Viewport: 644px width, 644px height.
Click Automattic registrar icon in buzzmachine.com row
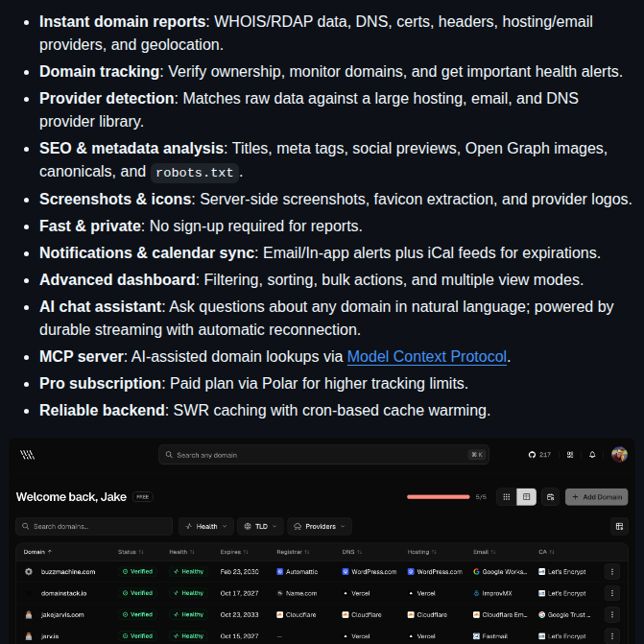pyautogui.click(x=279, y=572)
